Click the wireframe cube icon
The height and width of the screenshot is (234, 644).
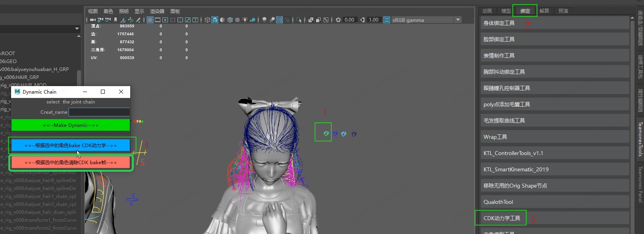(x=207, y=20)
